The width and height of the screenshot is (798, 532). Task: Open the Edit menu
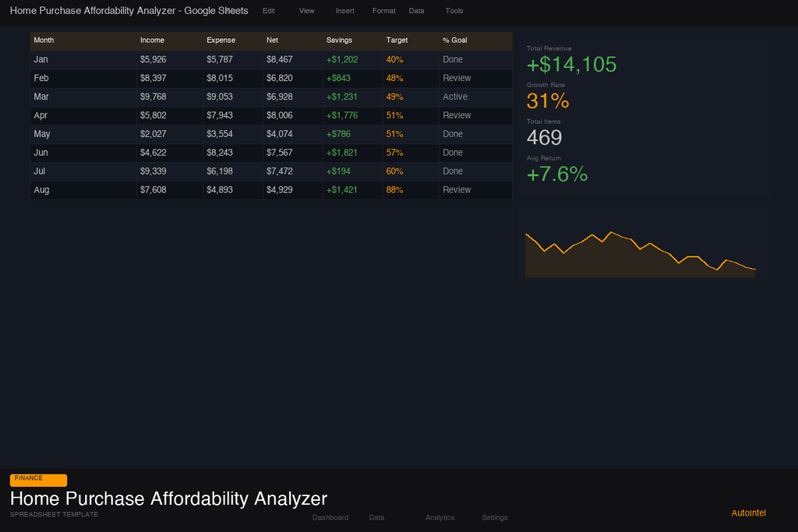(268, 11)
